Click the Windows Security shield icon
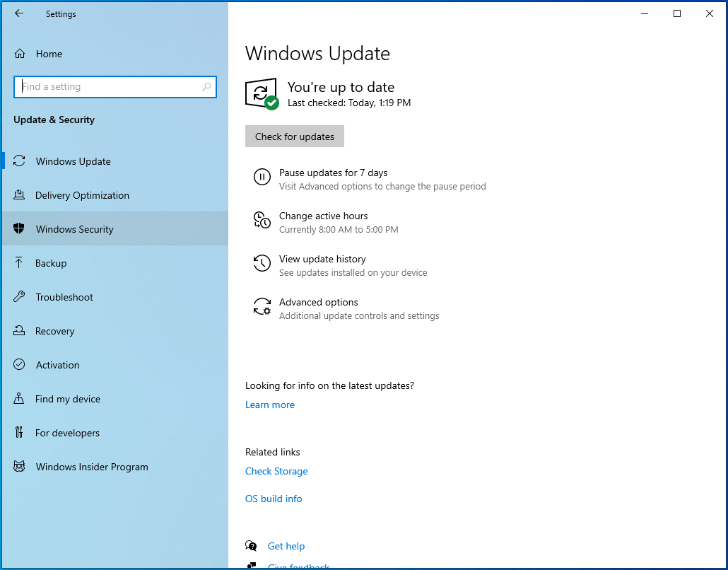 pos(19,228)
